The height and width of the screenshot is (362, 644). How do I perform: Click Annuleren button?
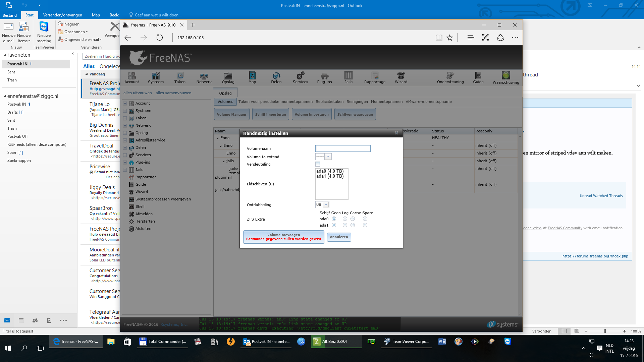point(339,237)
